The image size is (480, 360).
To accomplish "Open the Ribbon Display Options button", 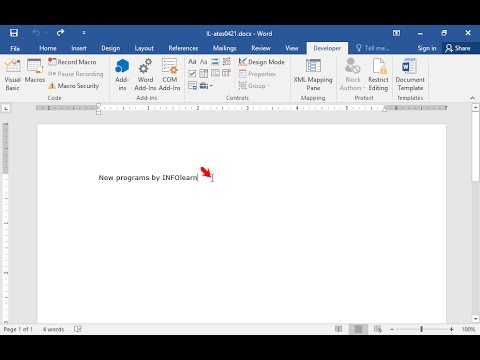I will [396, 33].
